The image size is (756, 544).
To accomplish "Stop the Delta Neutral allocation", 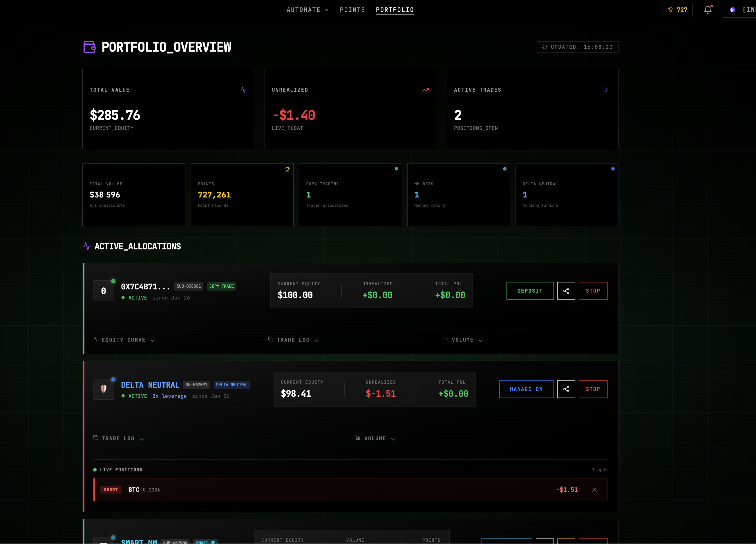I will [593, 389].
